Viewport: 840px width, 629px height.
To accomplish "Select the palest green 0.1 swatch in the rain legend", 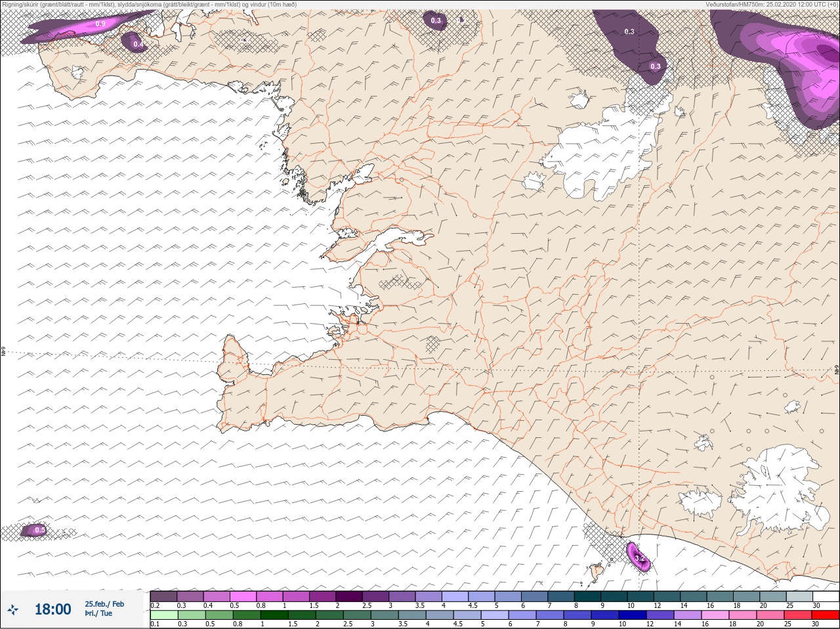I will [163, 615].
